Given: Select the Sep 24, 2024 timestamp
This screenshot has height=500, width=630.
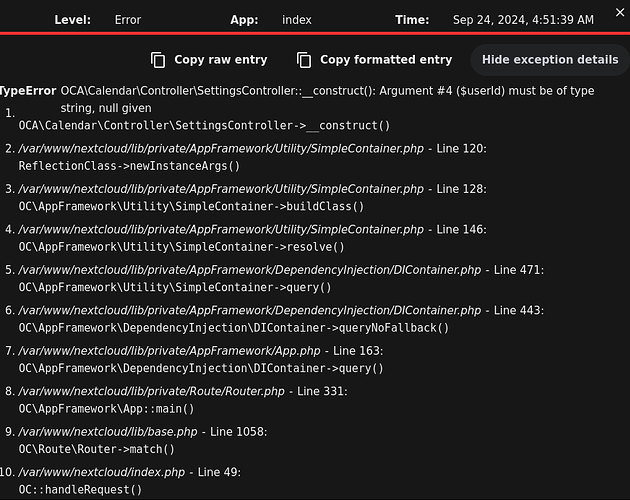Looking at the screenshot, I should pyautogui.click(x=522, y=20).
